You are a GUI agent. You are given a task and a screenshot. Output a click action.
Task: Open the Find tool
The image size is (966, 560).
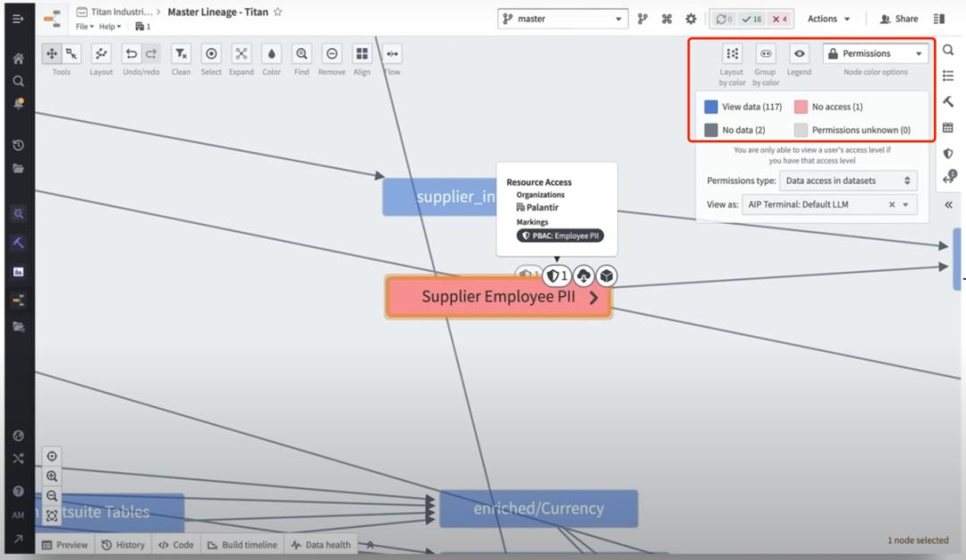[x=301, y=55]
